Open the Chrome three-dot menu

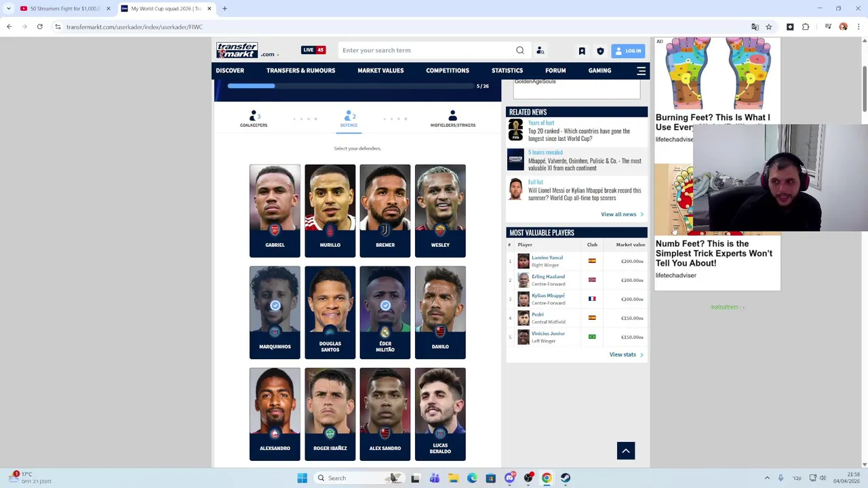point(859,26)
